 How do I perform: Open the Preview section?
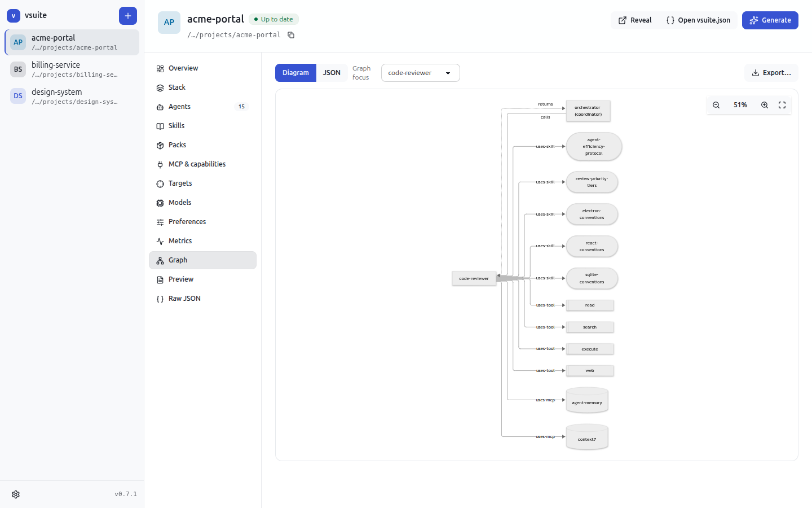tap(202, 279)
